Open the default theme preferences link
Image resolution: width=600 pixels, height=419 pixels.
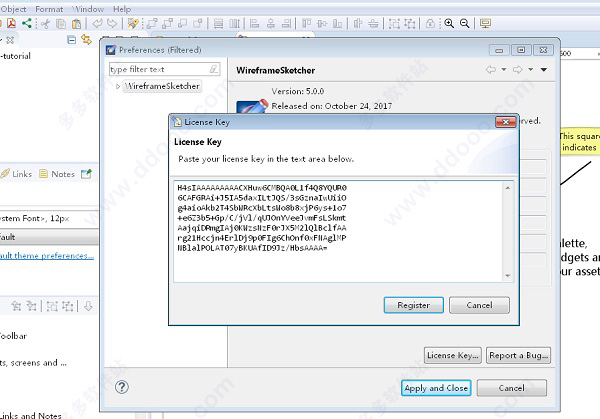click(47, 255)
